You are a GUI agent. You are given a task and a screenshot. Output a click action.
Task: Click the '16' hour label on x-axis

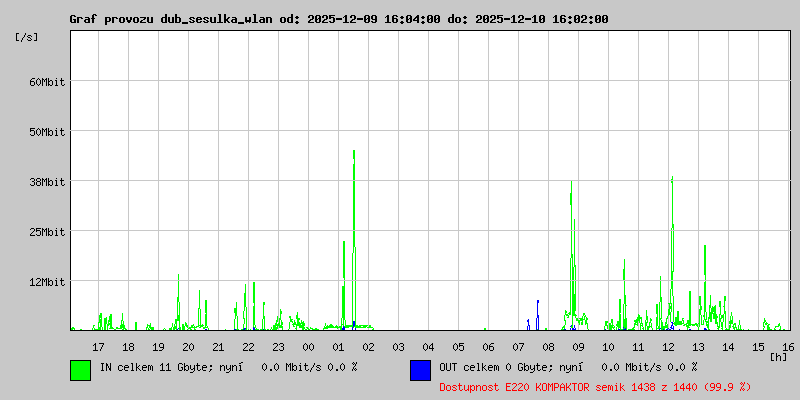[788, 347]
